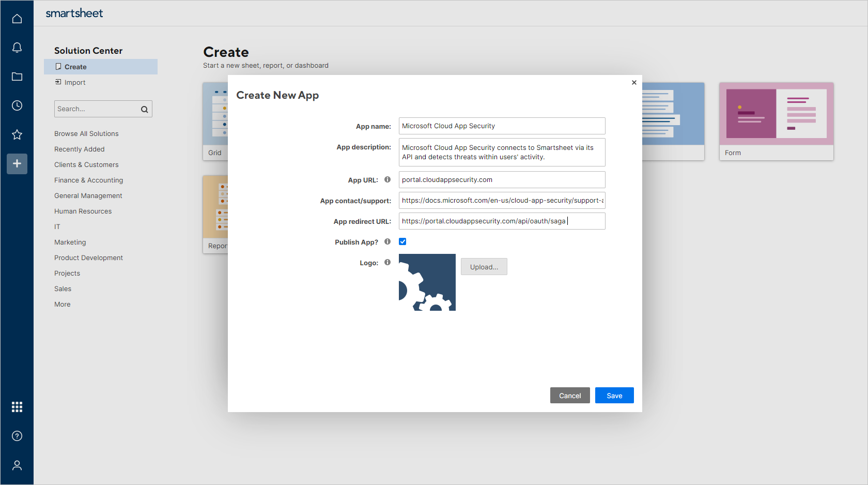868x485 pixels.
Task: Click Upload to change the logo
Action: pyautogui.click(x=484, y=266)
